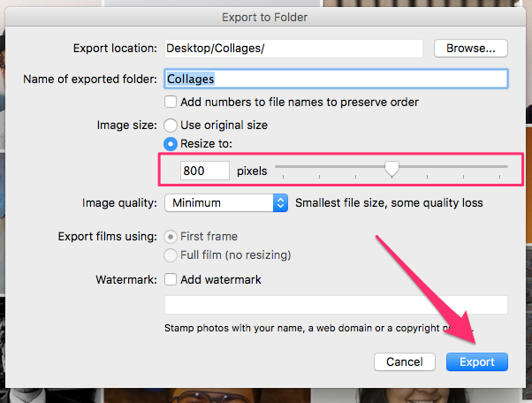The width and height of the screenshot is (532, 403).
Task: Click the resize slider handle
Action: point(391,168)
